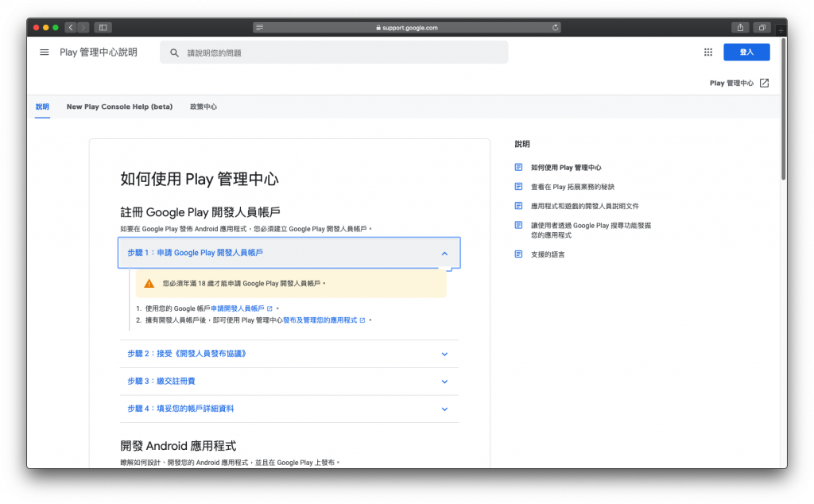Open 查看在 Play 拓展業務的秘訣 article

pos(572,187)
